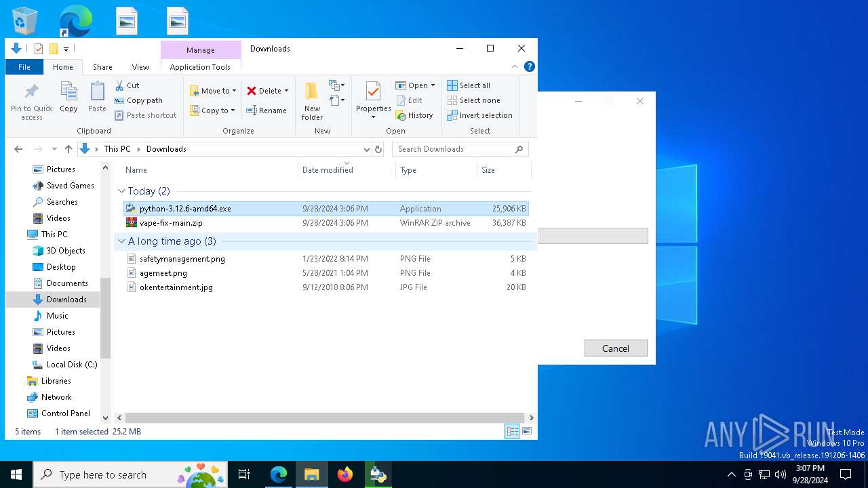The image size is (868, 488).
Task: Click Rename in Organize group
Action: 266,110
